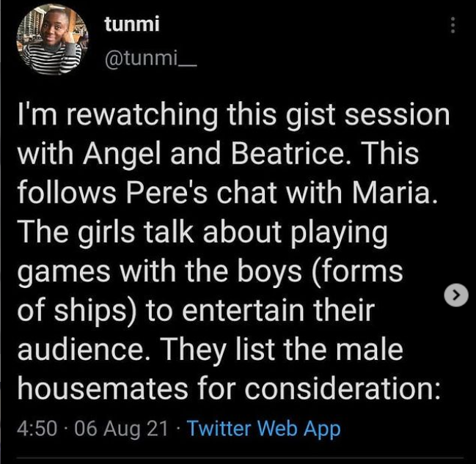Open the three-dot more options menu

(453, 25)
